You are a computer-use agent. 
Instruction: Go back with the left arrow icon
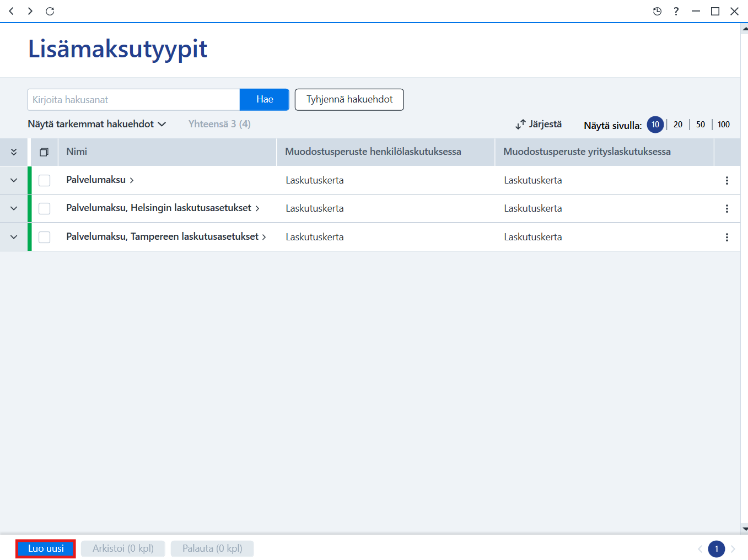(11, 11)
